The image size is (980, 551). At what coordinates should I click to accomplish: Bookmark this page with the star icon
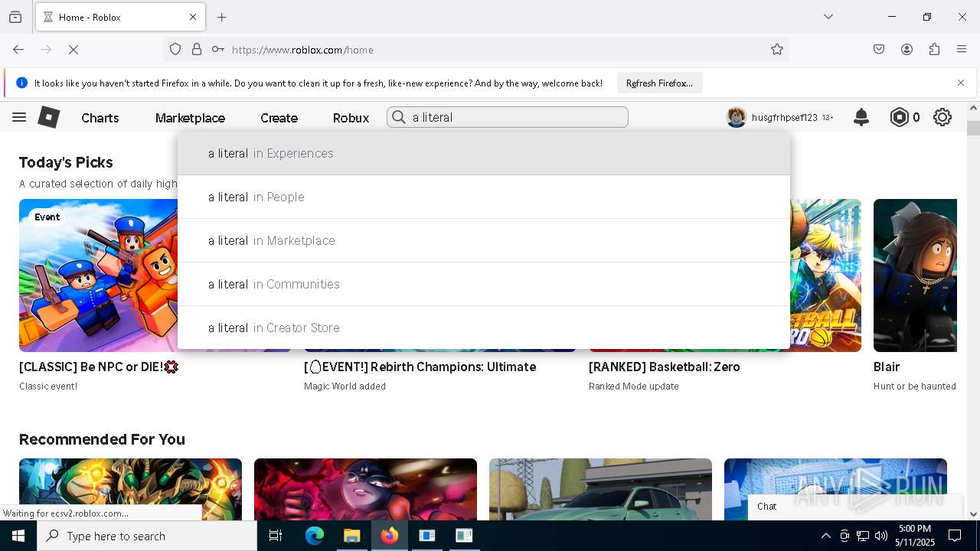pos(777,50)
